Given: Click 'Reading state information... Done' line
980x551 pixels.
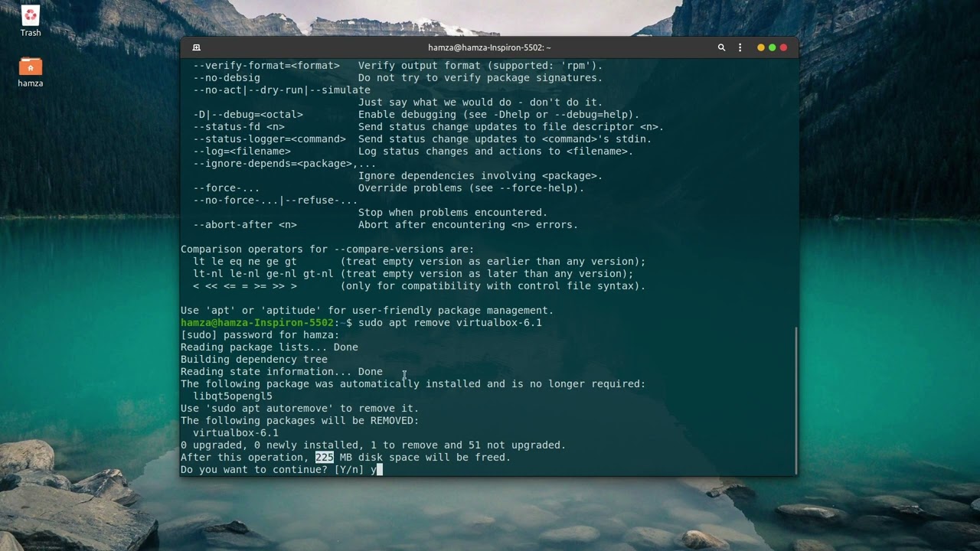Looking at the screenshot, I should (x=282, y=371).
